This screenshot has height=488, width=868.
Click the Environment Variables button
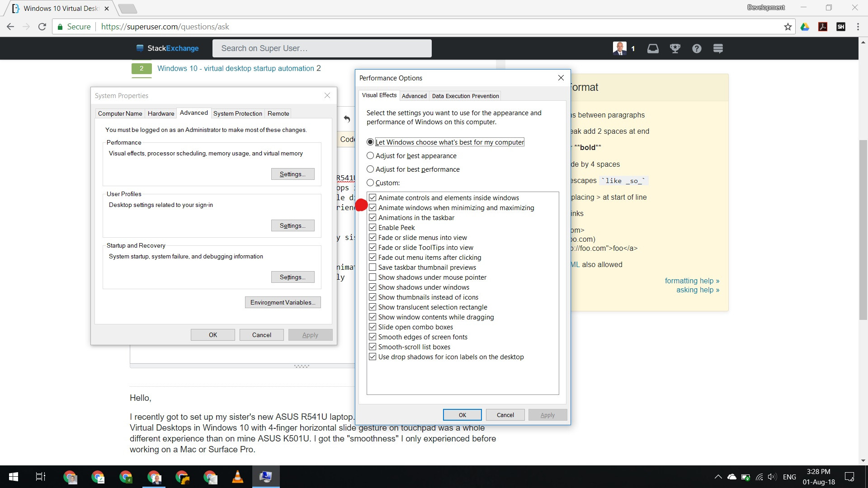(x=283, y=302)
